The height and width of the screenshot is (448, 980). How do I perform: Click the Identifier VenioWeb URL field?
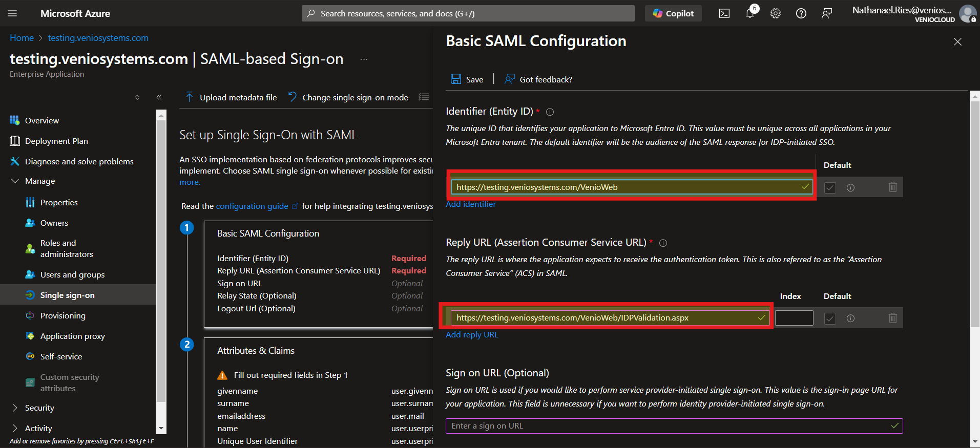click(x=632, y=187)
